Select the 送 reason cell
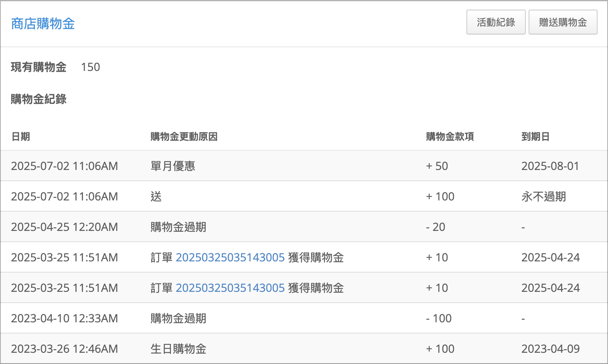Image resolution: width=608 pixels, height=364 pixels. [156, 196]
